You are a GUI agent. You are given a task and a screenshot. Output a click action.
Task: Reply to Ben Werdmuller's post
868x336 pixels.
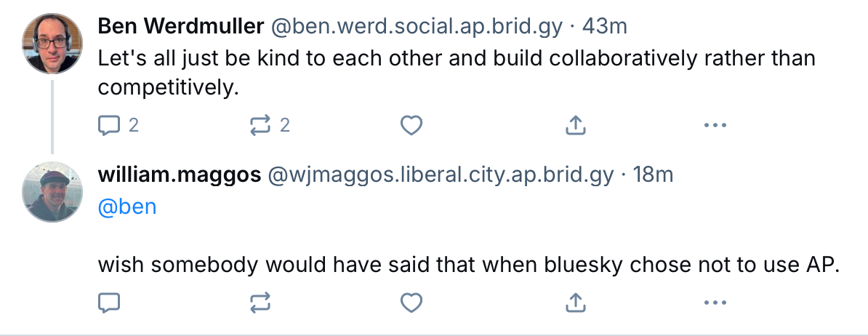108,126
